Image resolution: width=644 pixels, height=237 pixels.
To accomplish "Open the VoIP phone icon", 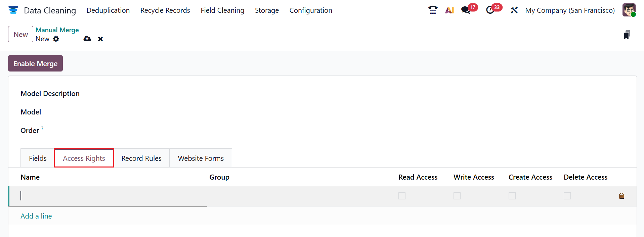I will tap(433, 10).
